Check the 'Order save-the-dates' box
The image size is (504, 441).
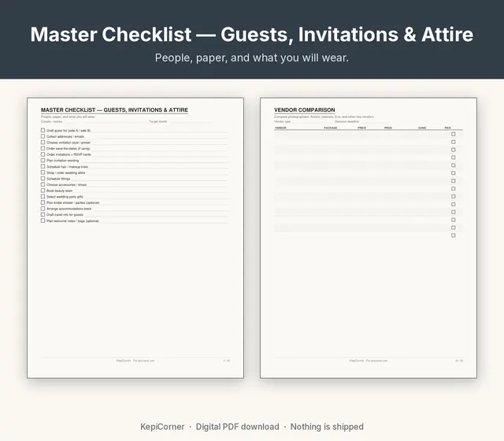pyautogui.click(x=43, y=148)
